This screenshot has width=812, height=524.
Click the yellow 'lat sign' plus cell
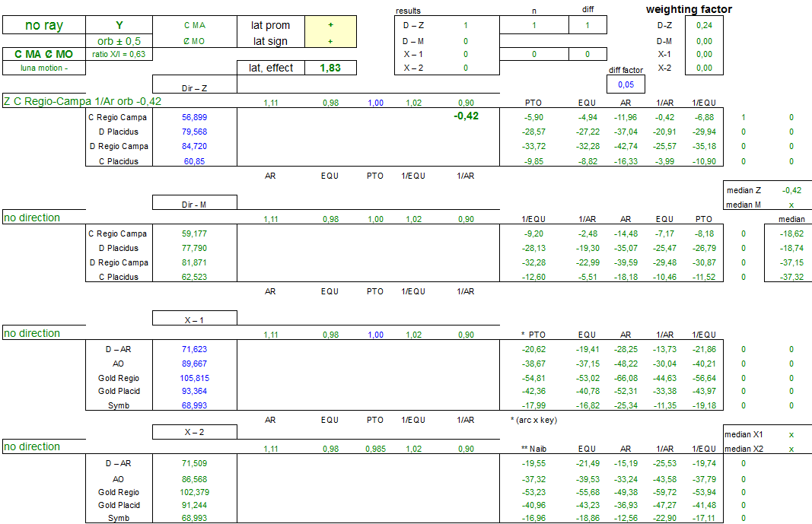tap(330, 41)
